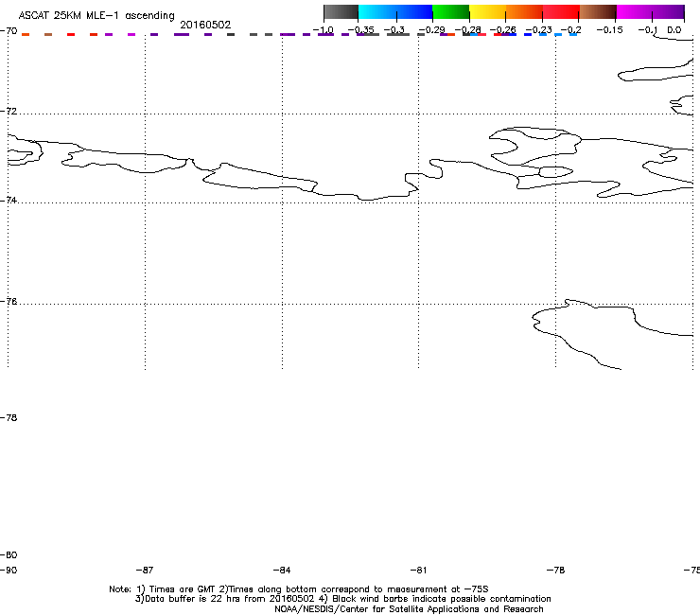Click the cyan-to-blue segment of the color bar
Screen dimensions: 700x615
(x=395, y=12)
